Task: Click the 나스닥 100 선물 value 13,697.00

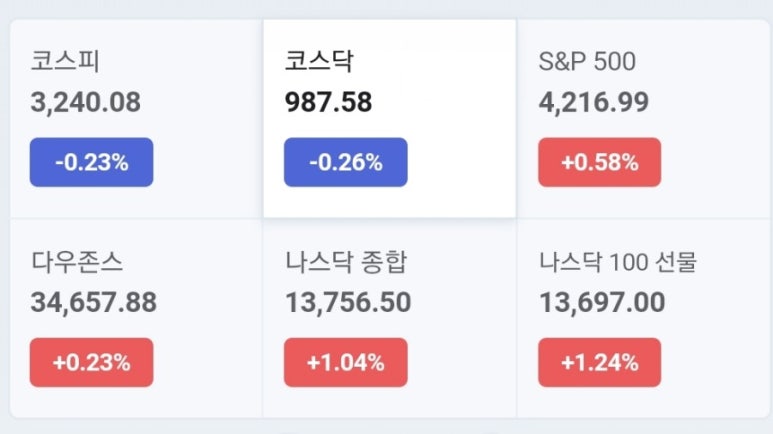Action: [x=602, y=302]
